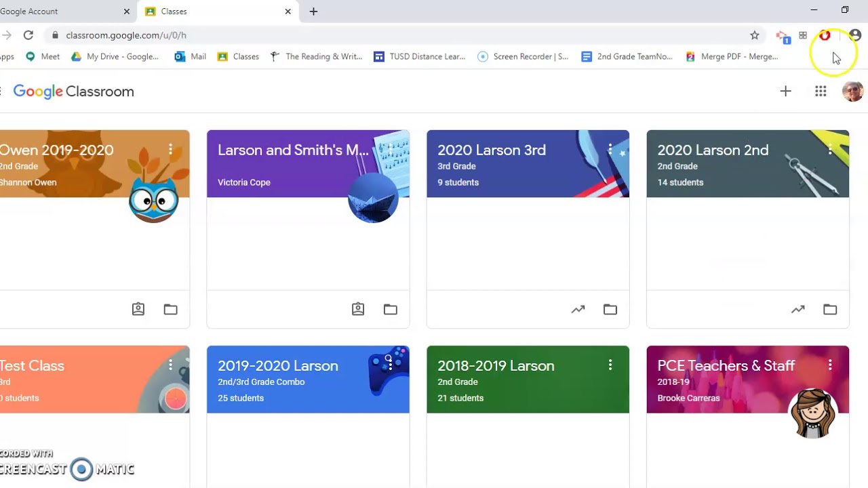Open more options on 2019-2020 Larson card
Screen dimensions: 868x488
[390, 365]
